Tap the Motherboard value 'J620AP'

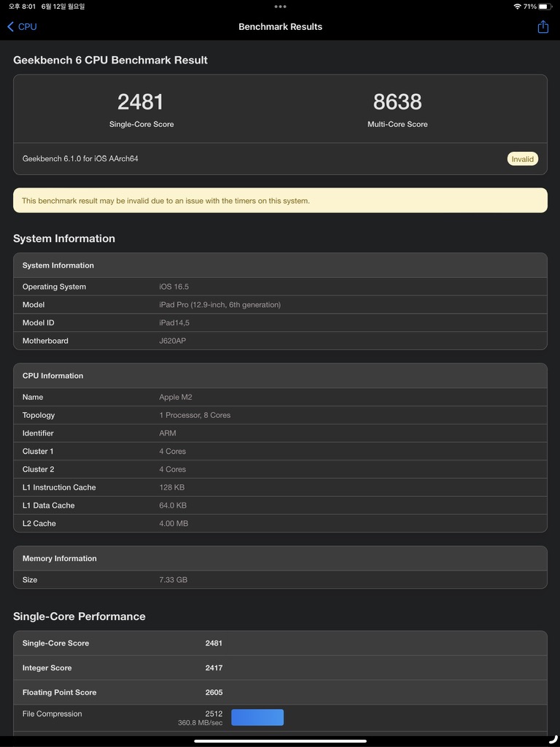point(172,341)
